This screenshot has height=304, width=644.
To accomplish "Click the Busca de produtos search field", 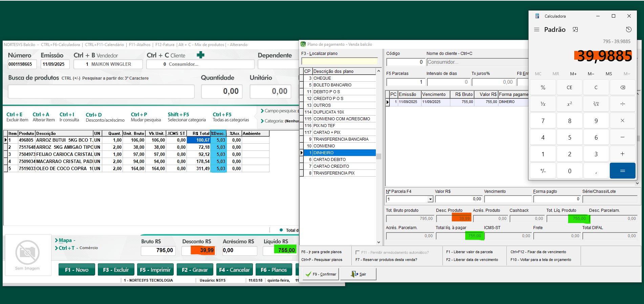I will pos(101,92).
